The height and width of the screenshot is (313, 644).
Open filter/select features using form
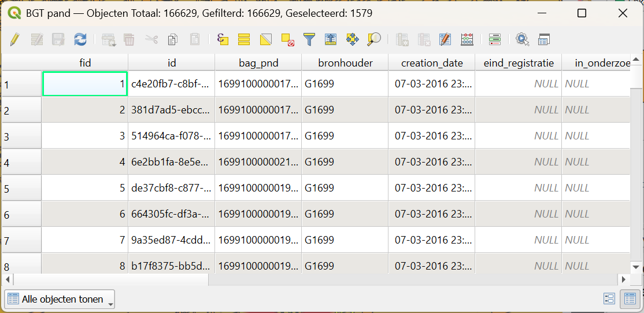(309, 39)
